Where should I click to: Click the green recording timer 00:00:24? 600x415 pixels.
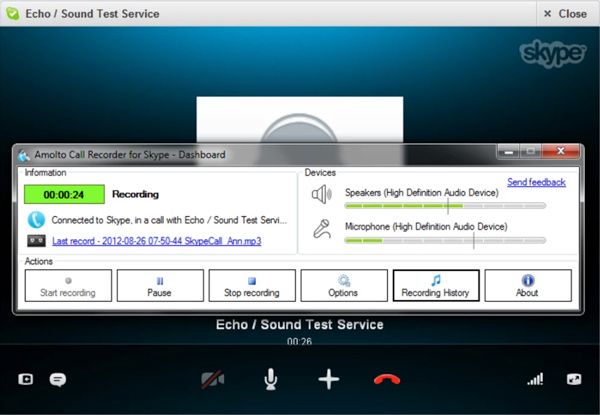tap(64, 194)
